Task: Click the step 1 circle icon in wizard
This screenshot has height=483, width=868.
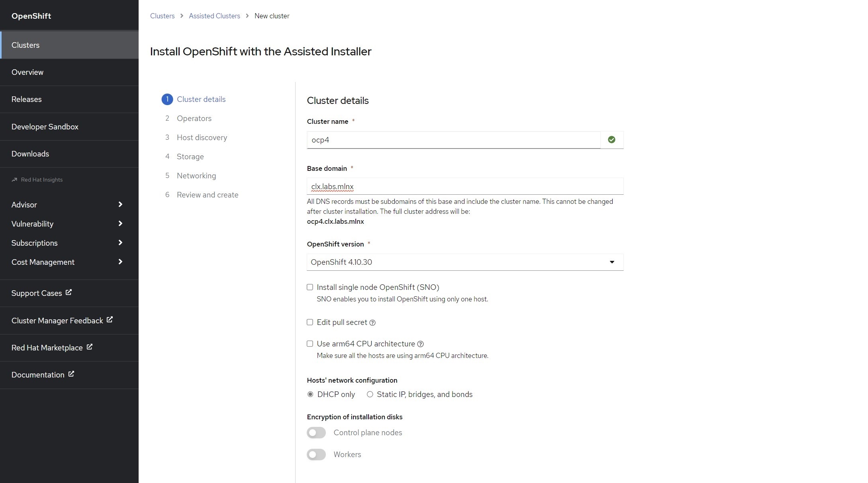Action: (x=167, y=99)
